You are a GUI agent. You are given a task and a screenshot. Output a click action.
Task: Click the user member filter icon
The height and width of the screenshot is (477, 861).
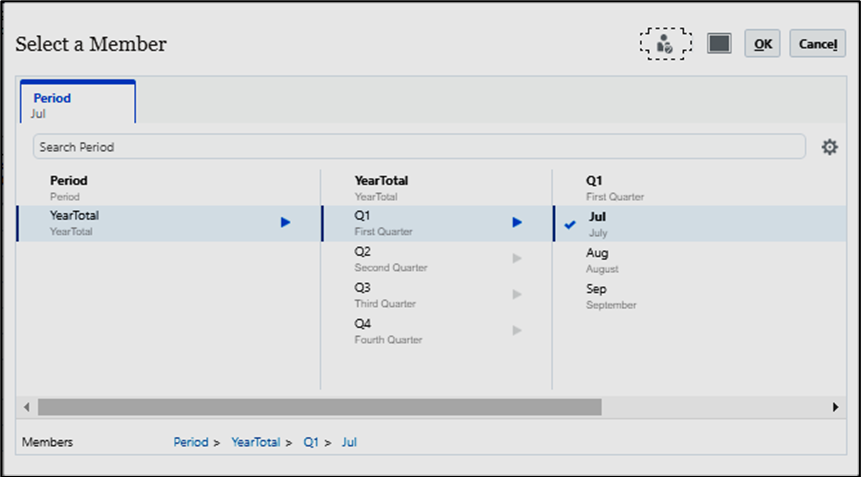665,43
